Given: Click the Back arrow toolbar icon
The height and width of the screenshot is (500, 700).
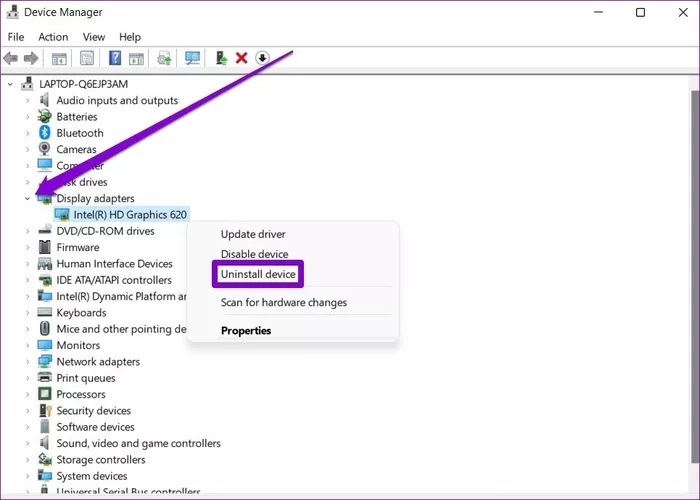Looking at the screenshot, I should (10, 58).
